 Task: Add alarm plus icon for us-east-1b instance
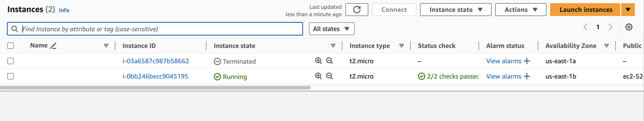pos(527,76)
